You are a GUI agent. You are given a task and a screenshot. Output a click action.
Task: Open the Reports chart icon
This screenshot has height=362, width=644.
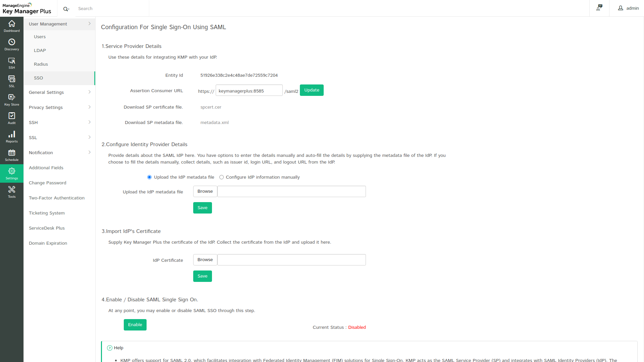[x=12, y=137]
